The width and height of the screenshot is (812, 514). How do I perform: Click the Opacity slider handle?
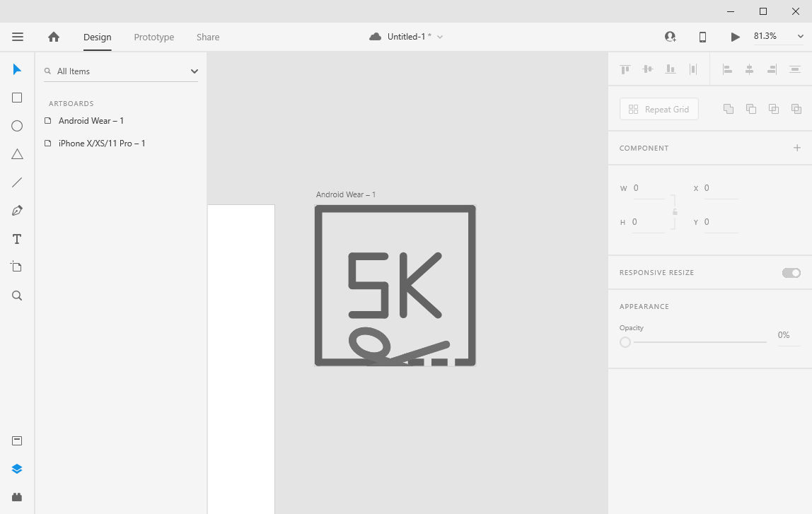(x=625, y=342)
